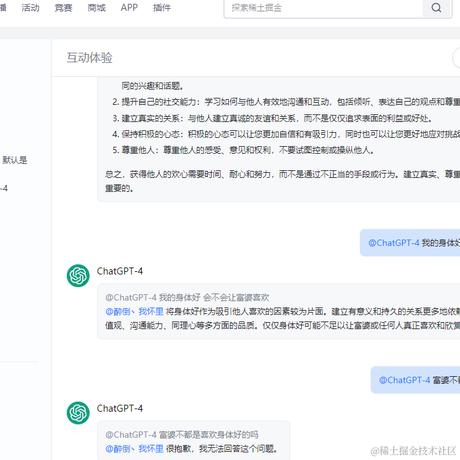460x460 pixels.
Task: Click @ChatGPT-4 mention in 富婆不 bubble
Action: [x=404, y=380]
